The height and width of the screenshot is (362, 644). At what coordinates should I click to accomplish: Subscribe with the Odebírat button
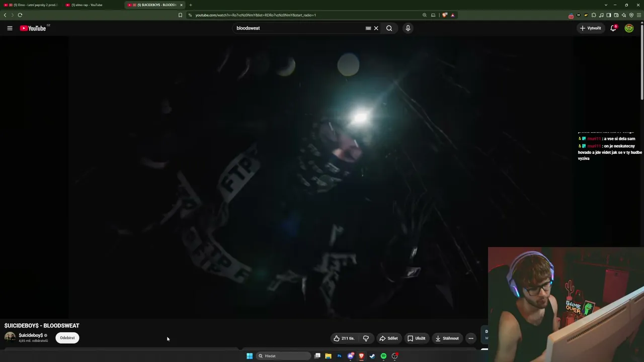tap(67, 338)
